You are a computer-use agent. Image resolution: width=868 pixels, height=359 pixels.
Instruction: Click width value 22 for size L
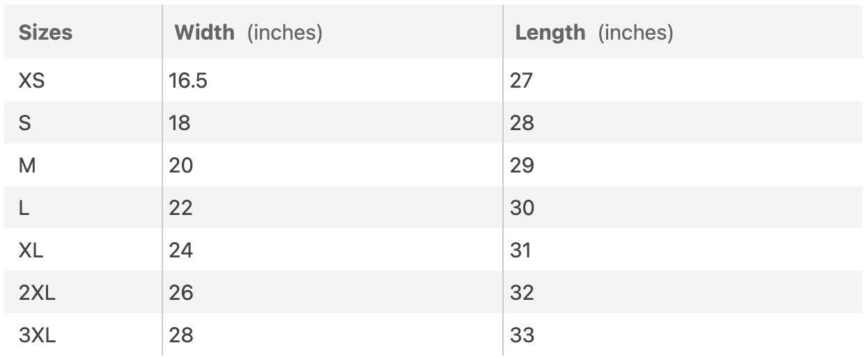point(181,208)
